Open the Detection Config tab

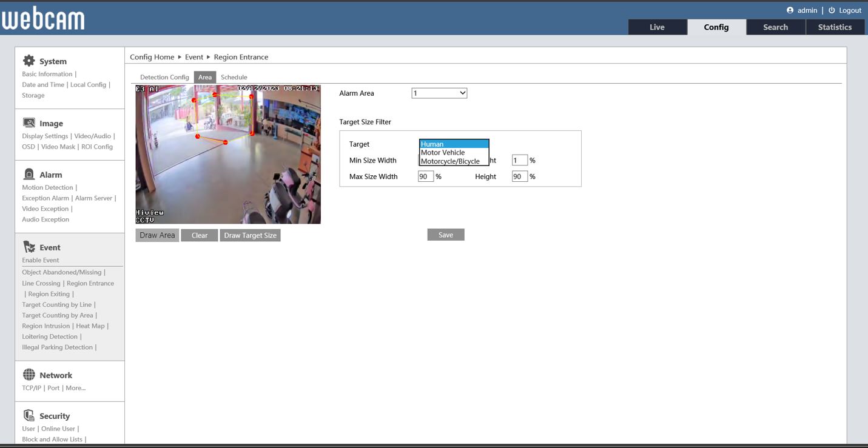click(164, 78)
